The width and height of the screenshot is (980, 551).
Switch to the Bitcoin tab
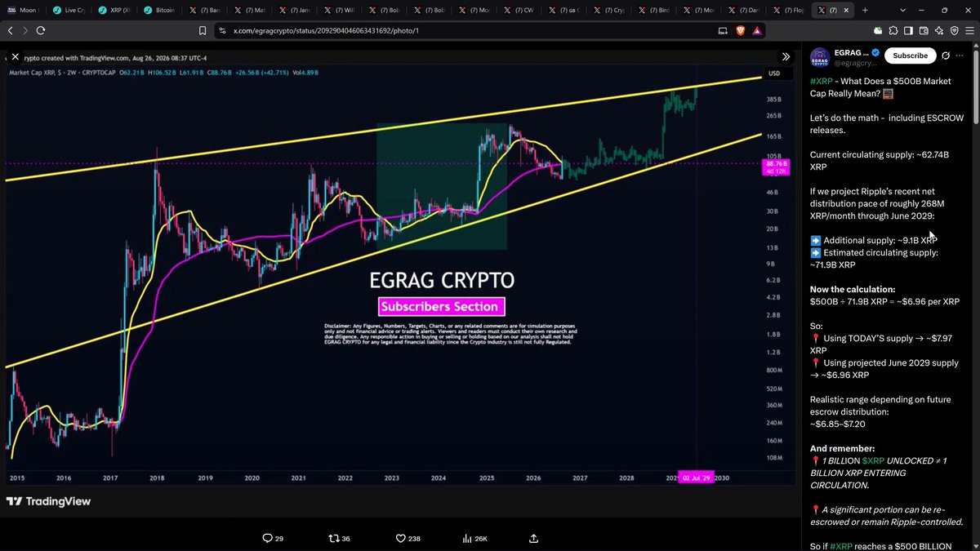pos(159,10)
